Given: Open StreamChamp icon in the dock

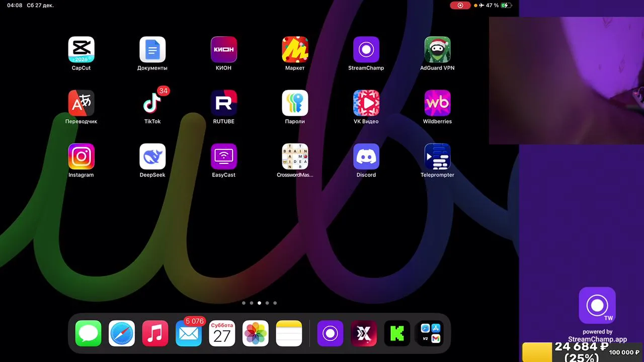Looking at the screenshot, I should point(330,333).
